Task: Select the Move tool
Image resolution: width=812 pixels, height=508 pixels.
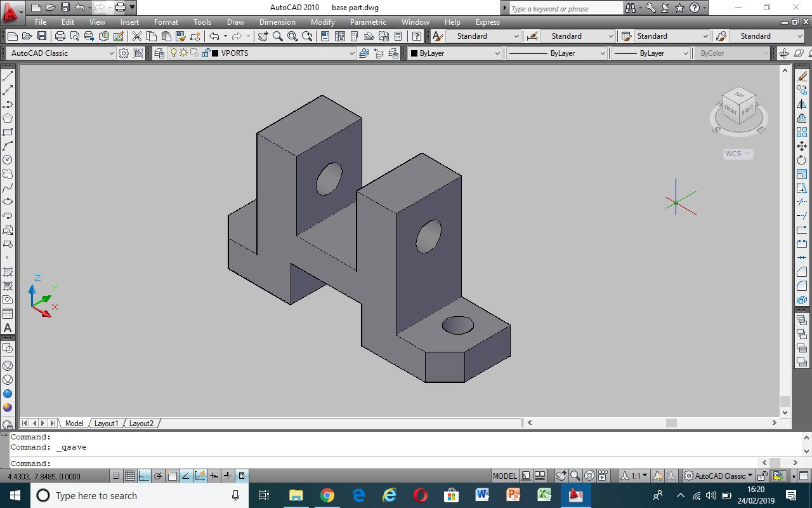Action: [x=801, y=145]
